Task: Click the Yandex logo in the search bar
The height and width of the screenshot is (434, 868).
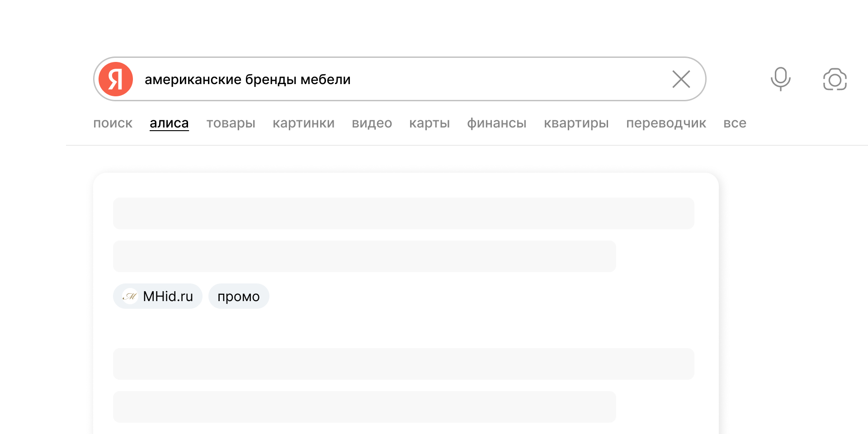Action: pos(116,79)
